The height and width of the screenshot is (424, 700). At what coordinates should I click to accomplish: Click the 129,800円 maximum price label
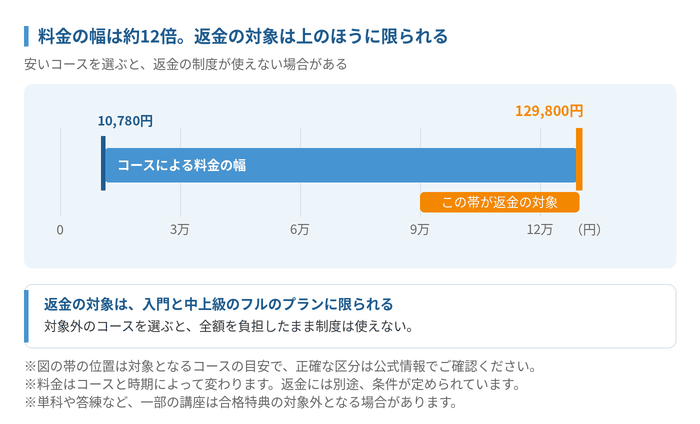point(549,111)
